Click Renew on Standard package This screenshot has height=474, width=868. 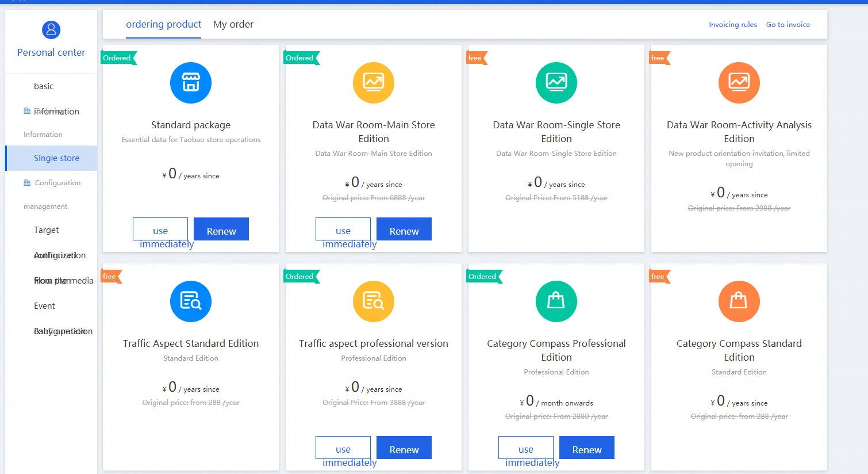221,229
